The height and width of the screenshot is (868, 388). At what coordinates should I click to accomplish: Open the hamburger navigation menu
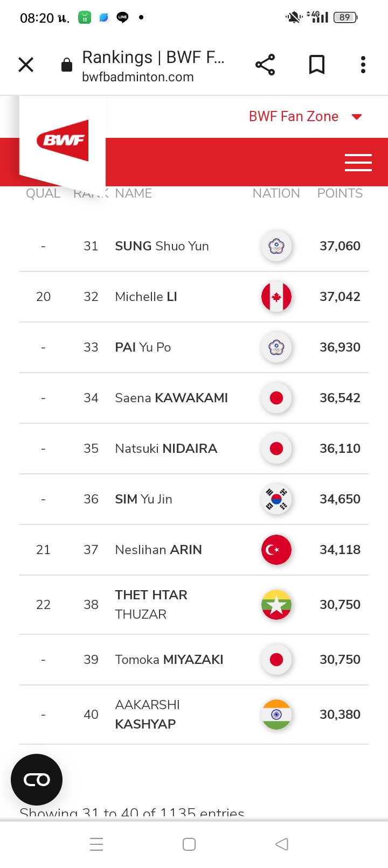click(358, 162)
